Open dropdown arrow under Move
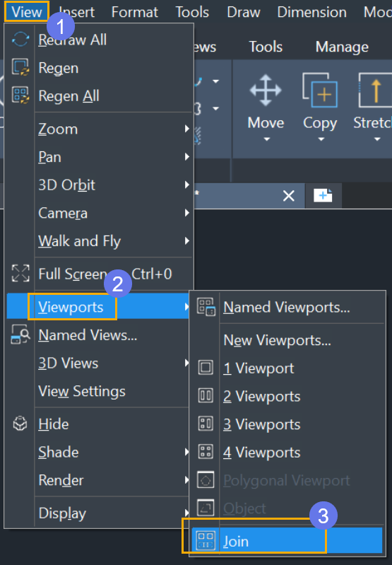 tap(266, 139)
